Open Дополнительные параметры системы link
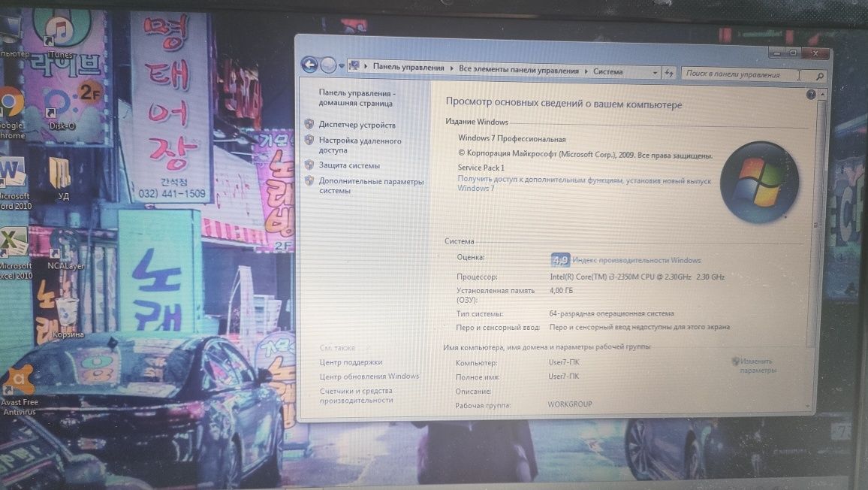The width and height of the screenshot is (868, 490). [371, 186]
